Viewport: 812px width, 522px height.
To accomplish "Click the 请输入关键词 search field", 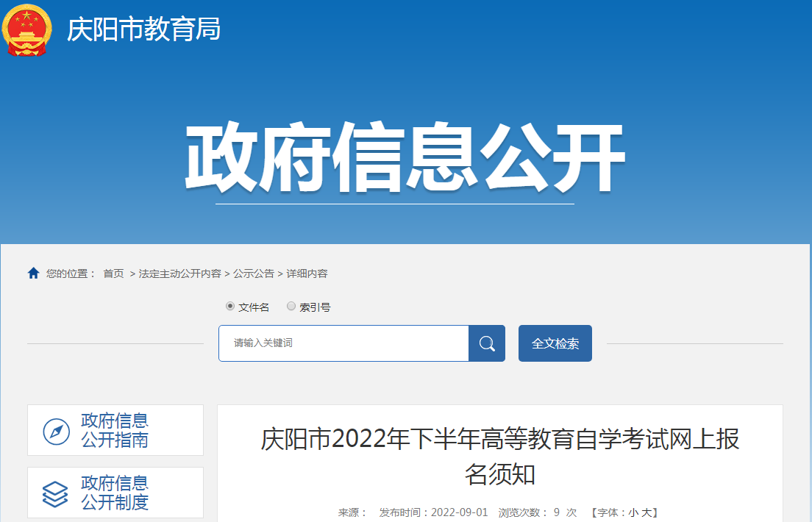I will coord(344,343).
